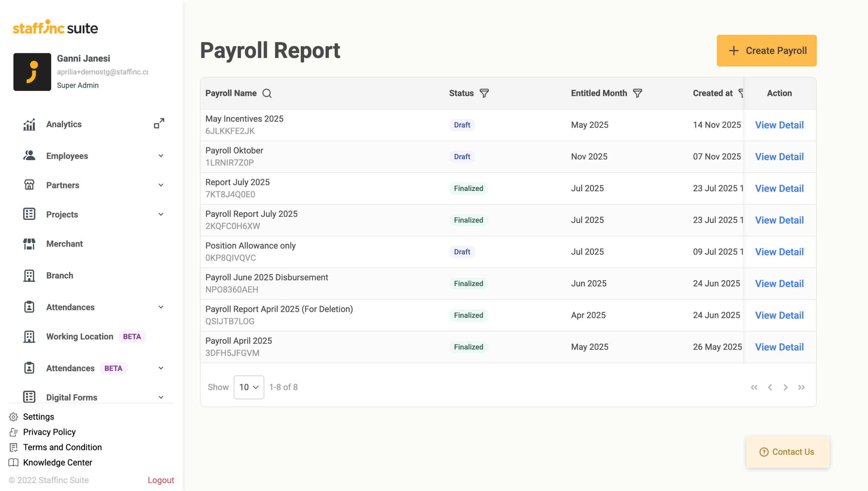View Detail for May Incentives 2025

[x=779, y=125]
